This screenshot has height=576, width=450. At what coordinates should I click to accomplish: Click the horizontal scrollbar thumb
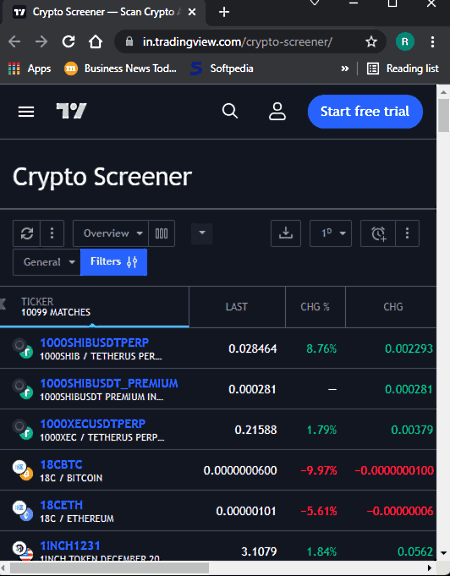click(x=109, y=568)
